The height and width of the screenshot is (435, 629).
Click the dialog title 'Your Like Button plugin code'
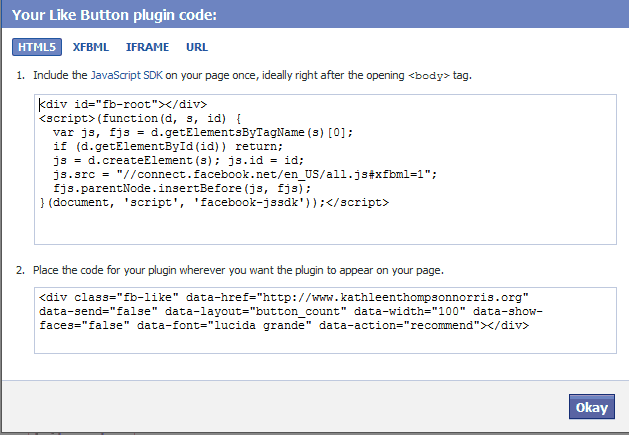point(114,15)
